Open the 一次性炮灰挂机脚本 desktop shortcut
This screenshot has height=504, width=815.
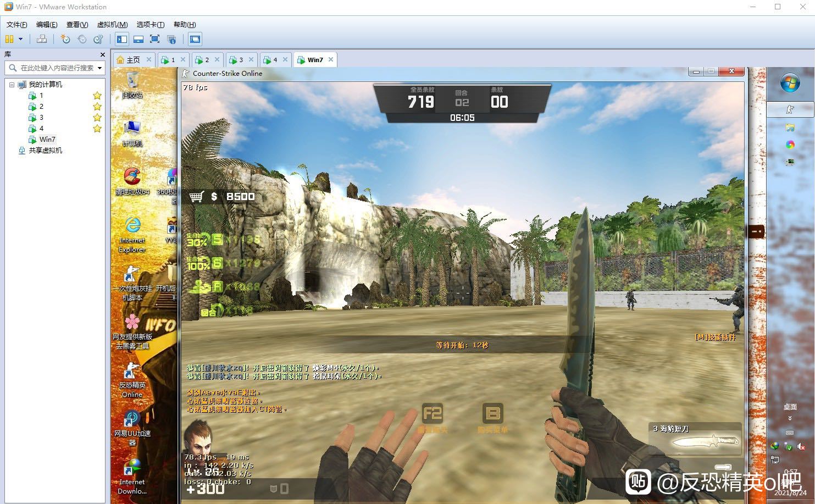pyautogui.click(x=132, y=284)
